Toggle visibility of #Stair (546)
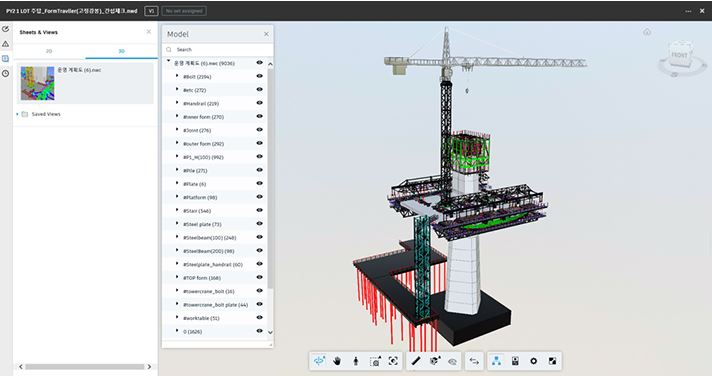This screenshot has height=376, width=712. pyautogui.click(x=260, y=210)
